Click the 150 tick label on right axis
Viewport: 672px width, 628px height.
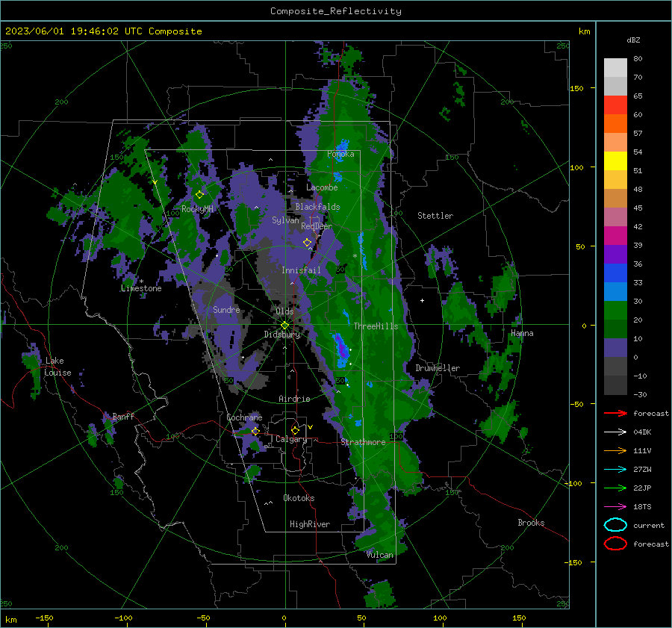[x=576, y=88]
